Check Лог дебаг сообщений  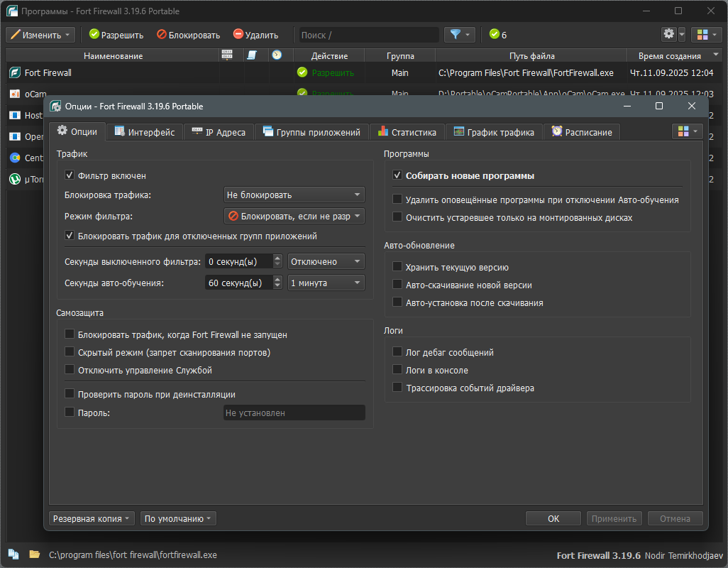pos(397,351)
